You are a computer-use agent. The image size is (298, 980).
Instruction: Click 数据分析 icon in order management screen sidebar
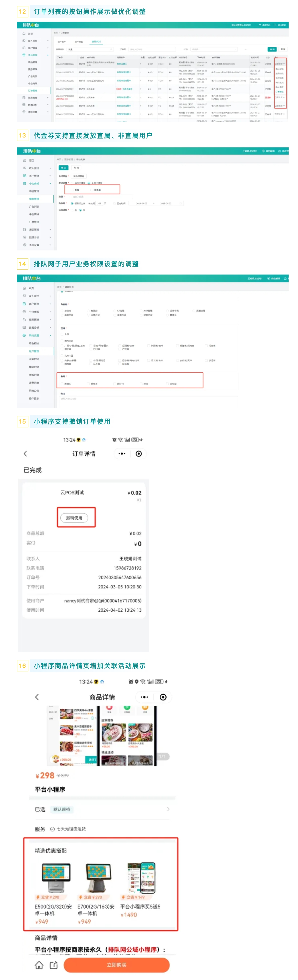tap(24, 105)
